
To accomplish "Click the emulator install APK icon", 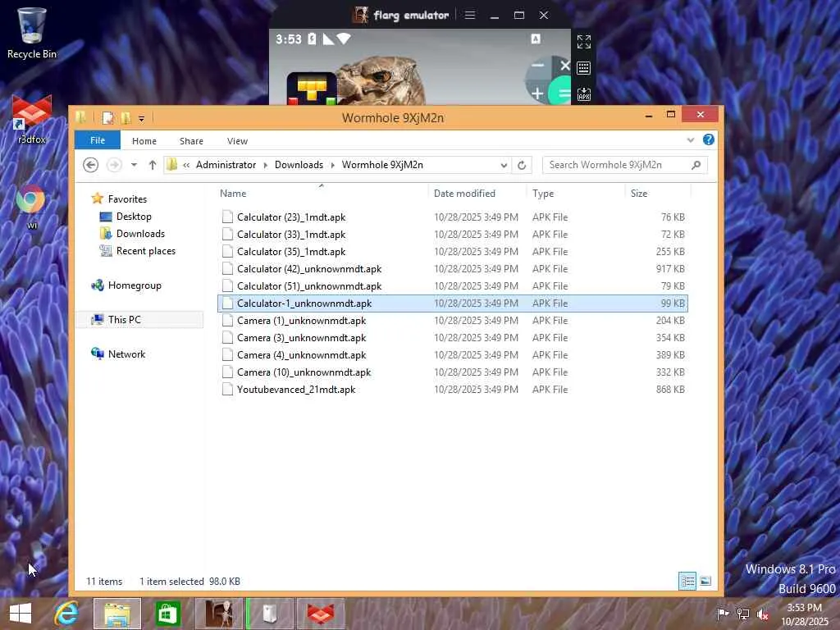I will 583,94.
